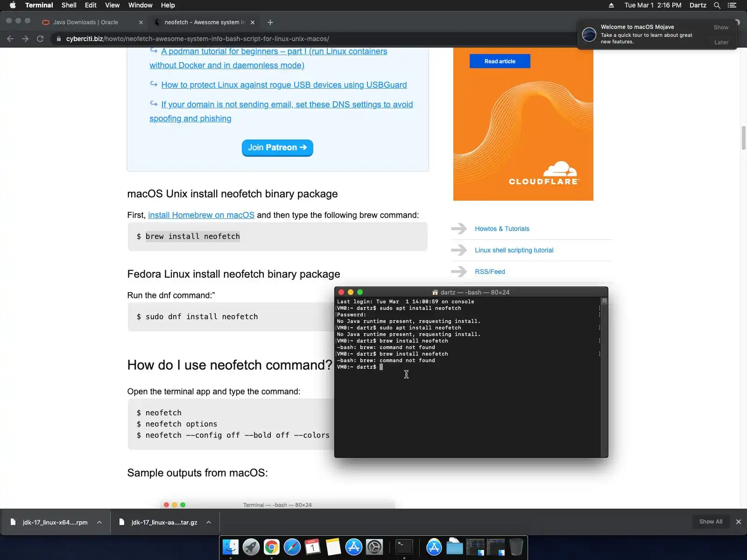747x560 pixels.
Task: Open the Trash in the Dock
Action: (x=516, y=547)
